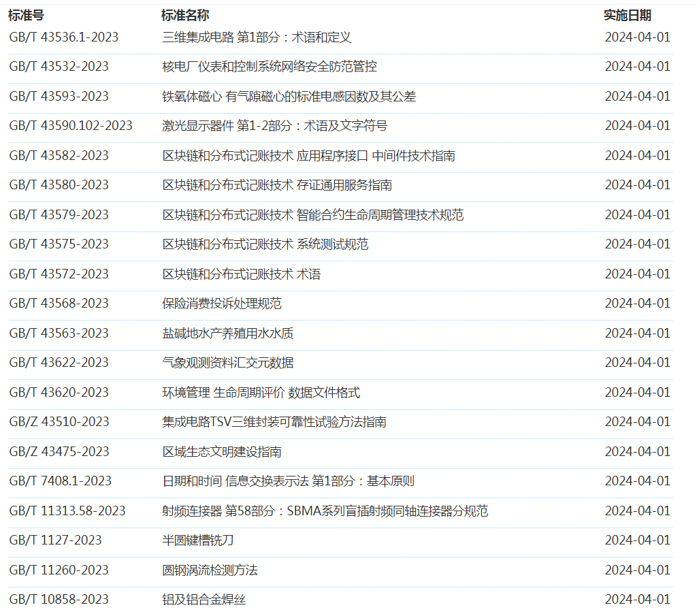This screenshot has height=616, width=697.
Task: Click the 核电厂仪表和控制系统网络安全防范管控 standard title
Action: [270, 67]
